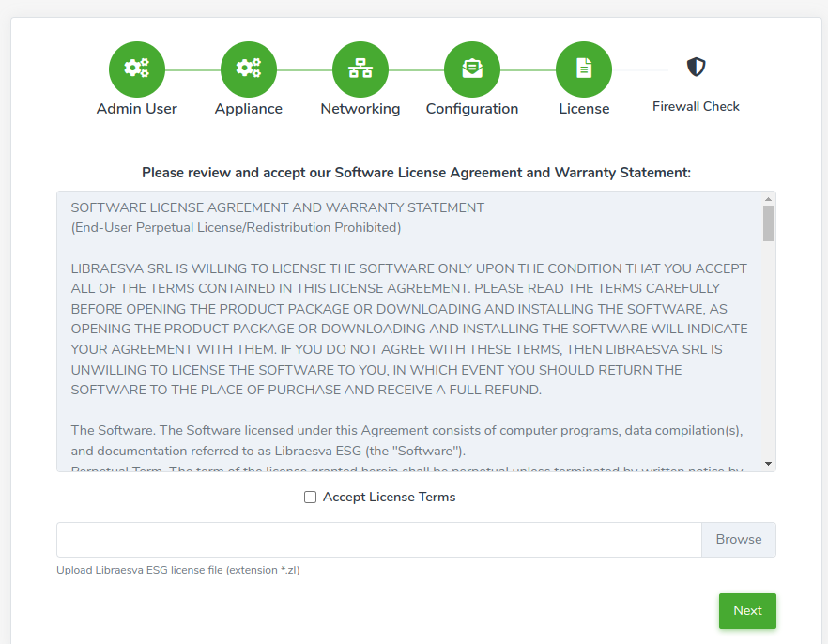Click the 'The Software. The Software licensed' paragraph
Image resolution: width=828 pixels, height=644 pixels.
(406, 441)
